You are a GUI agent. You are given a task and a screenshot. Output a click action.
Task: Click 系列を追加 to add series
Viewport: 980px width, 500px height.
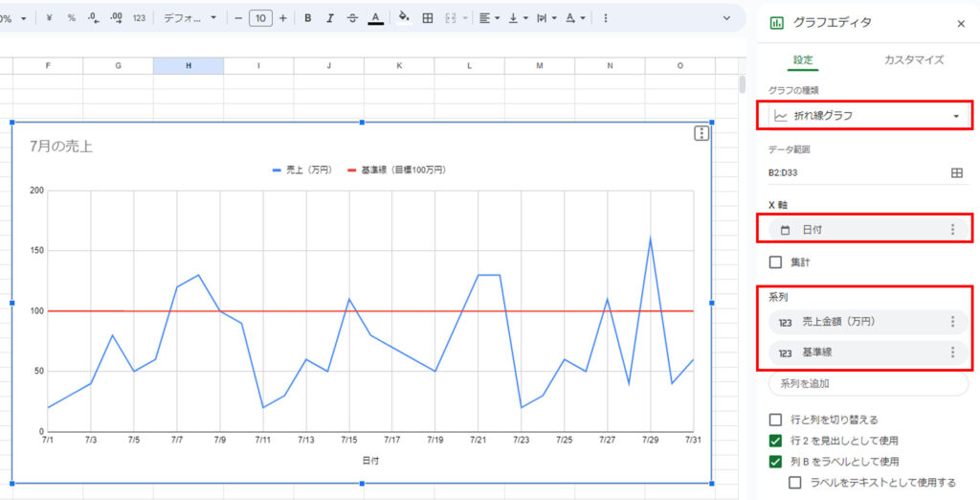point(867,383)
